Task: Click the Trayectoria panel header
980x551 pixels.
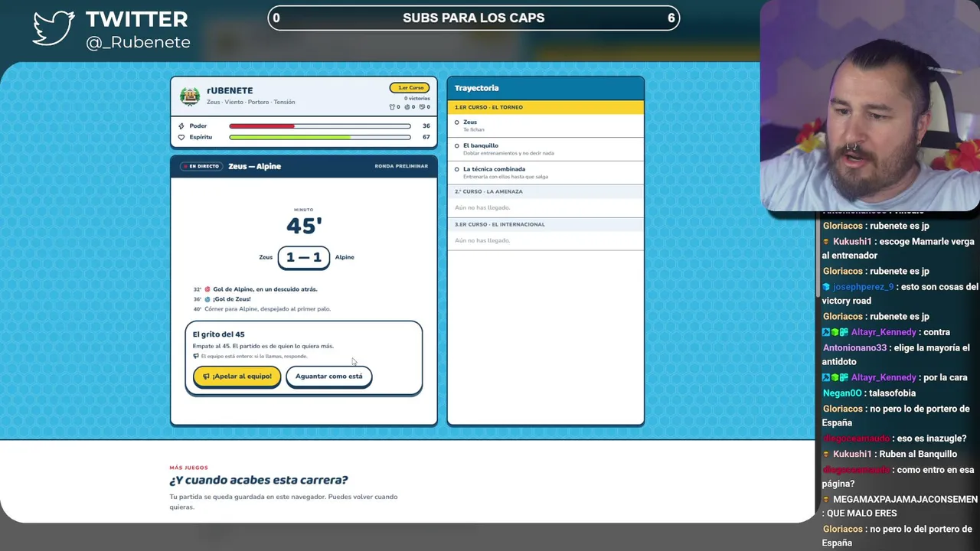Action: (x=545, y=88)
